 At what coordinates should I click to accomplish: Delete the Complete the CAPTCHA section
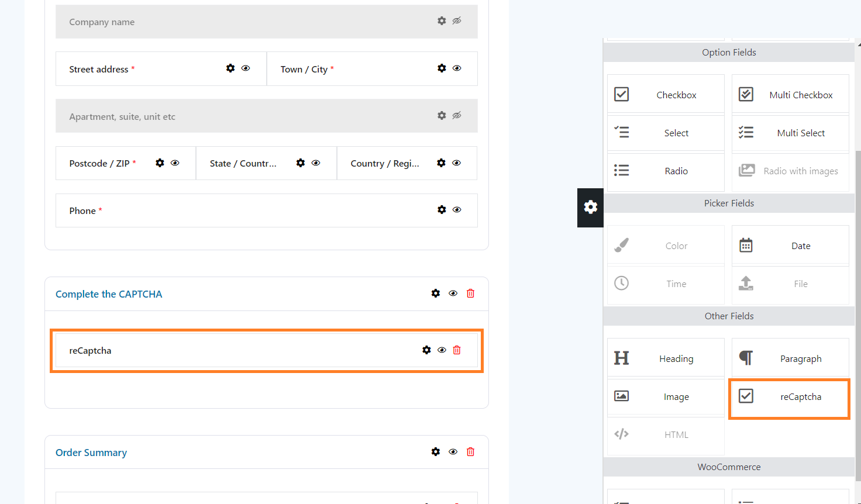pos(470,294)
